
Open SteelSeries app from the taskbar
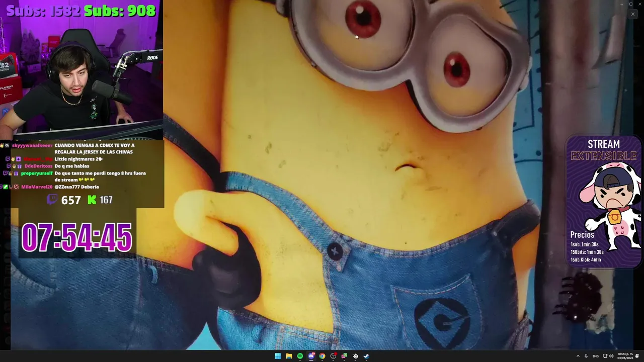[355, 356]
